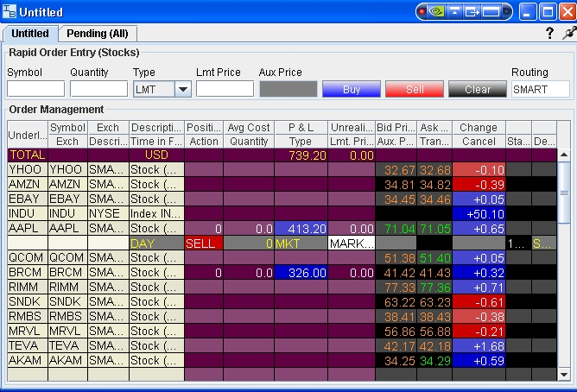This screenshot has height=392, width=577.
Task: Open help with the question mark icon
Action: (x=550, y=33)
